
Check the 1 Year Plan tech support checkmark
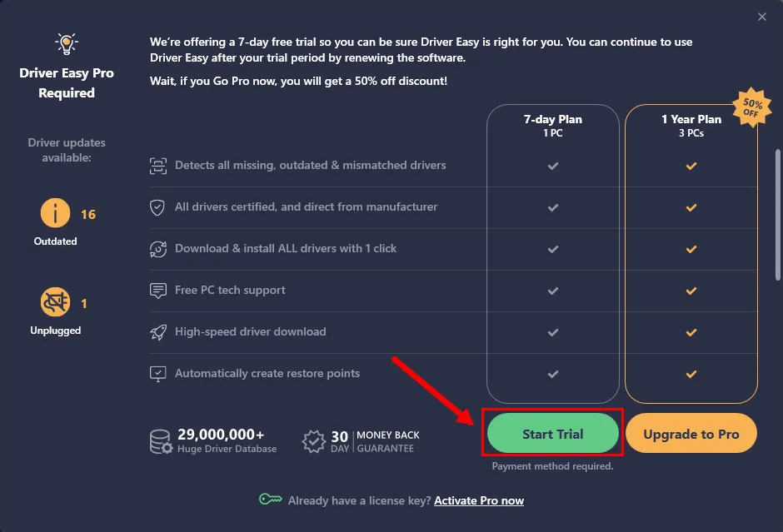(691, 291)
